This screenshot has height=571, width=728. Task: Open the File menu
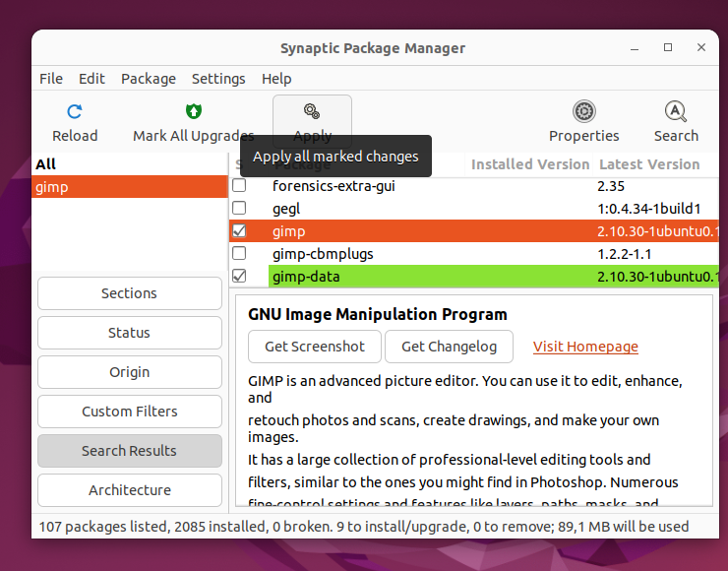(x=51, y=79)
